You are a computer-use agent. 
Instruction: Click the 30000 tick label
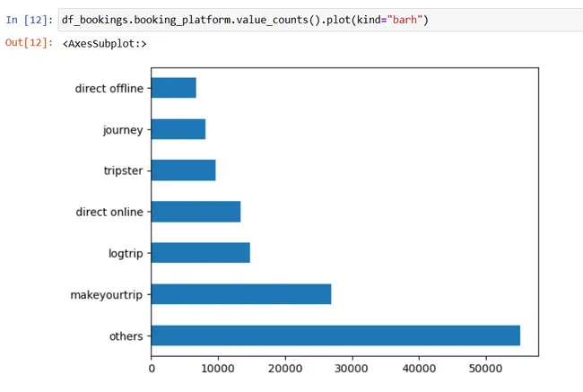352,369
